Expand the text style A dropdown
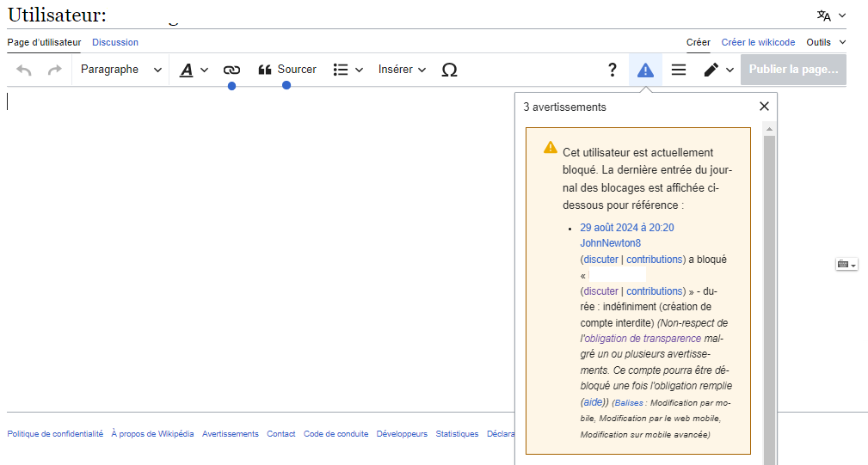Screen dimensions: 868x465 [x=194, y=70]
